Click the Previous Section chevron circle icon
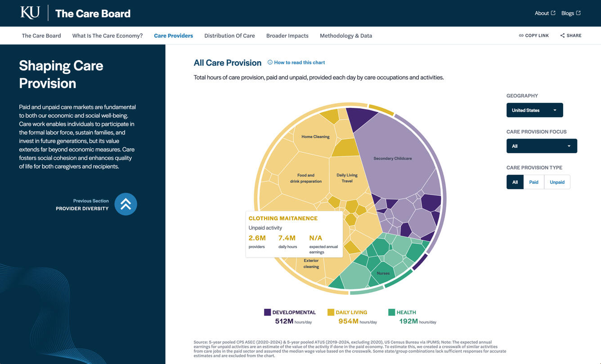 (126, 204)
